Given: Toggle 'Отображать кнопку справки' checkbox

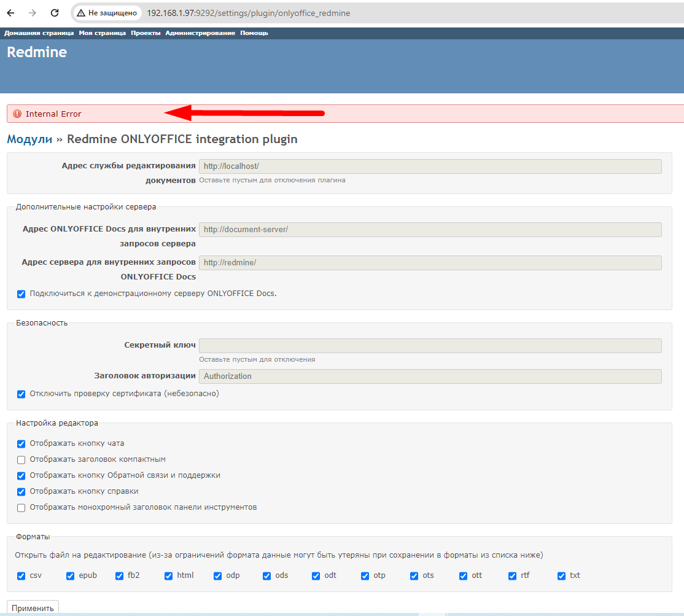Looking at the screenshot, I should point(21,492).
